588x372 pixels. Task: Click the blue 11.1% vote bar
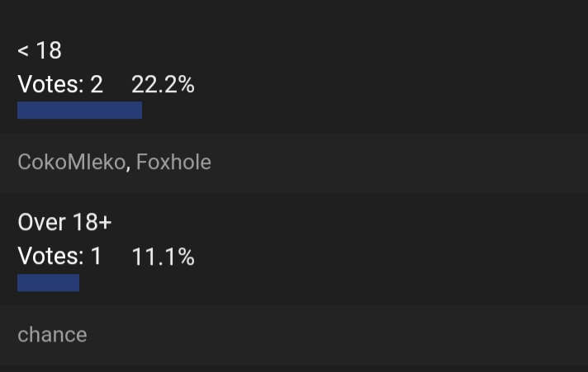click(49, 282)
